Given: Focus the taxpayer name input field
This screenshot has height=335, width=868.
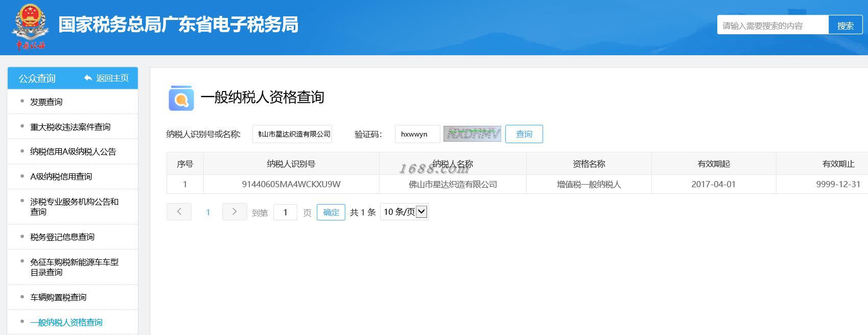Looking at the screenshot, I should coord(292,134).
